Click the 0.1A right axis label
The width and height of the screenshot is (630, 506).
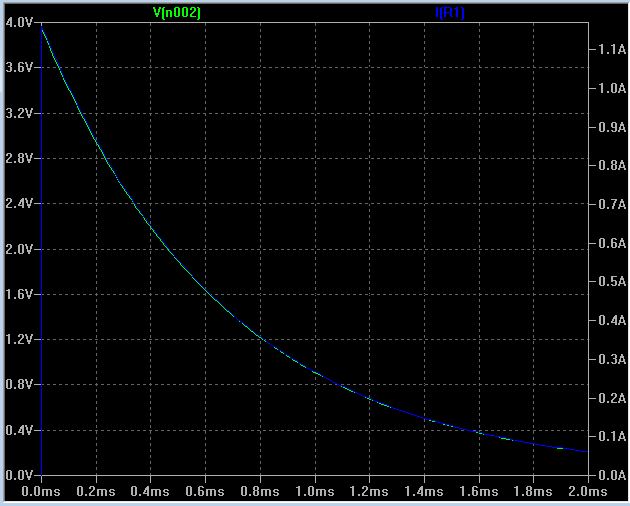point(612,436)
